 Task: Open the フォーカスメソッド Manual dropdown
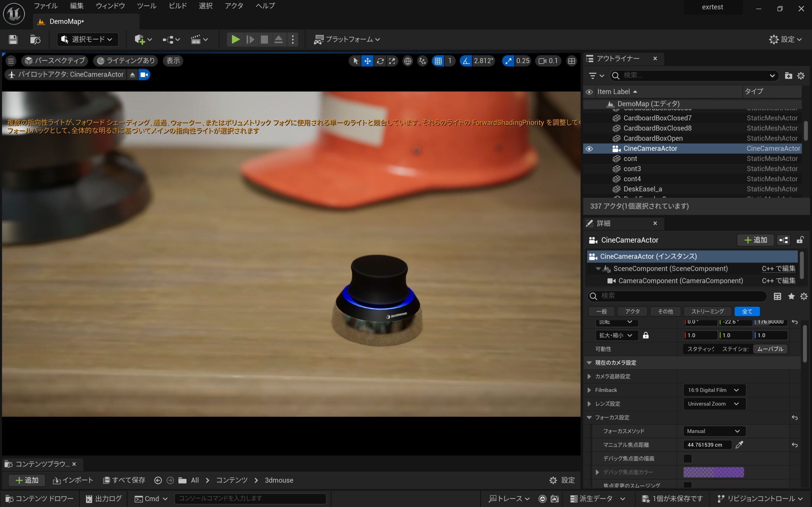pyautogui.click(x=714, y=431)
